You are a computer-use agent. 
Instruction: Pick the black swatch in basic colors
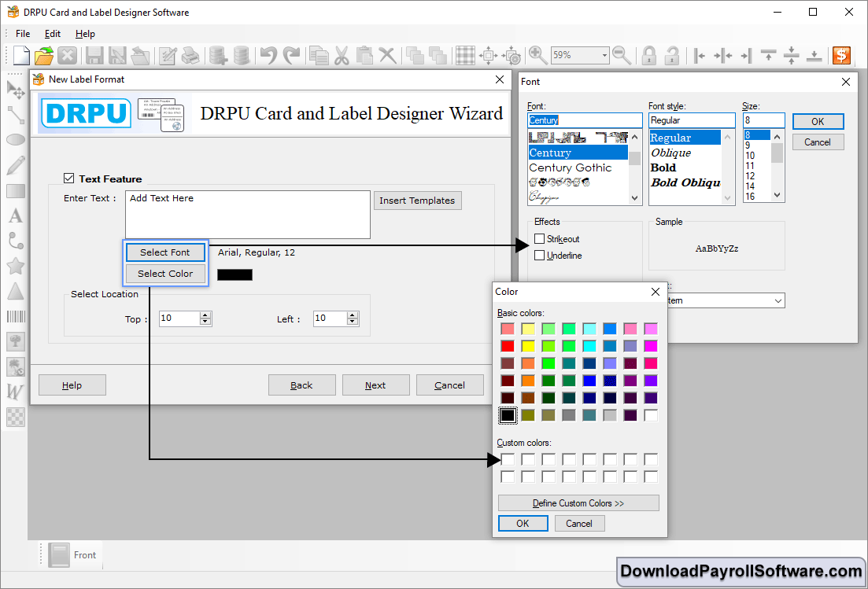pos(508,414)
